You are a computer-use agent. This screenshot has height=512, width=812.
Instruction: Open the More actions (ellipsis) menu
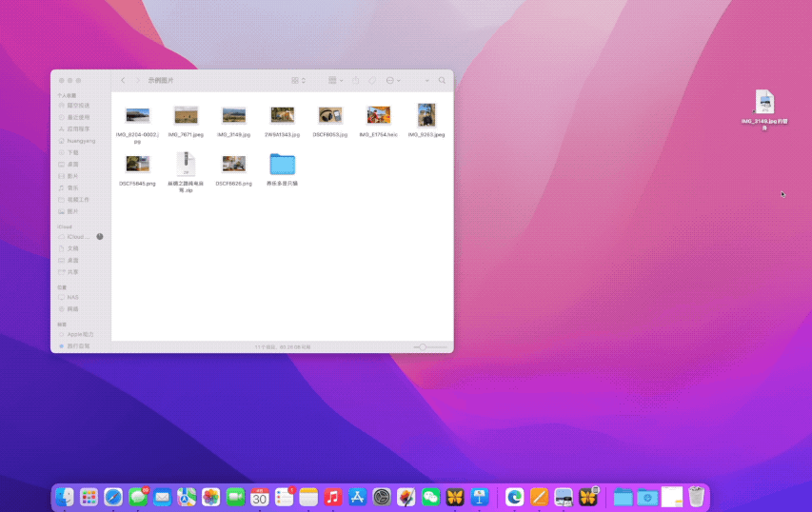[393, 80]
